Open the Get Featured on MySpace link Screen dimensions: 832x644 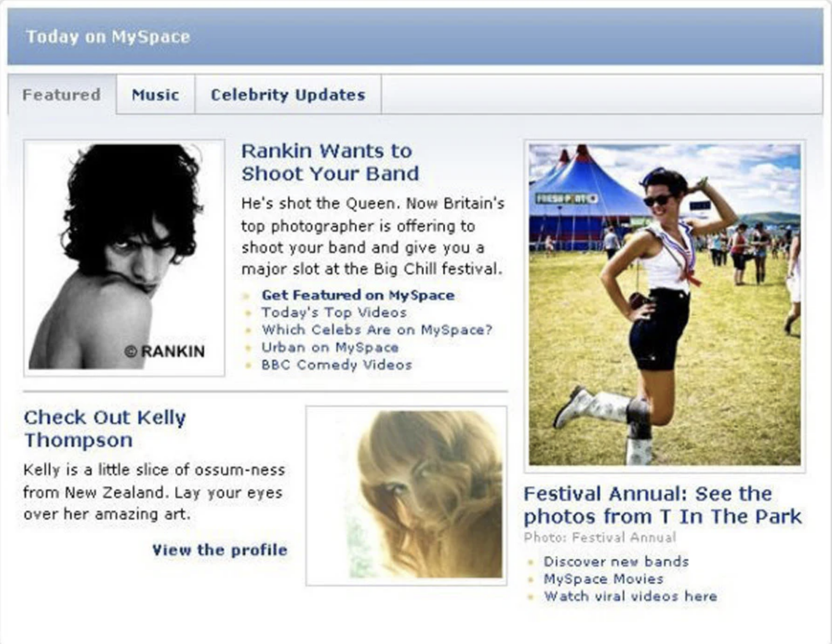pyautogui.click(x=358, y=295)
